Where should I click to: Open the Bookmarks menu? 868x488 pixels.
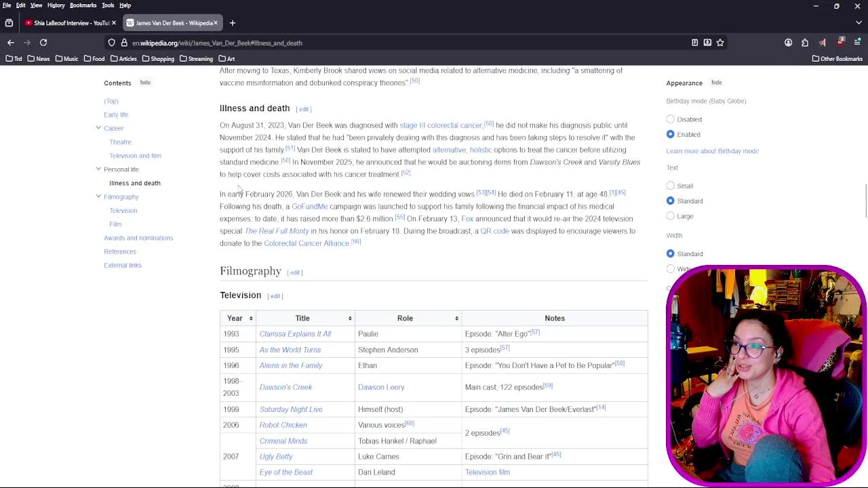tap(83, 5)
